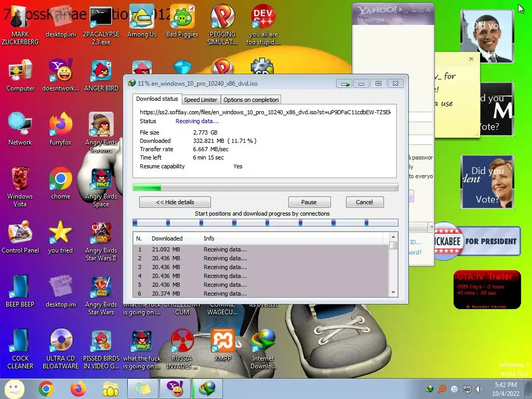Viewport: 532px width, 399px height.
Task: Launch Firefox from the taskbar
Action: [78, 389]
